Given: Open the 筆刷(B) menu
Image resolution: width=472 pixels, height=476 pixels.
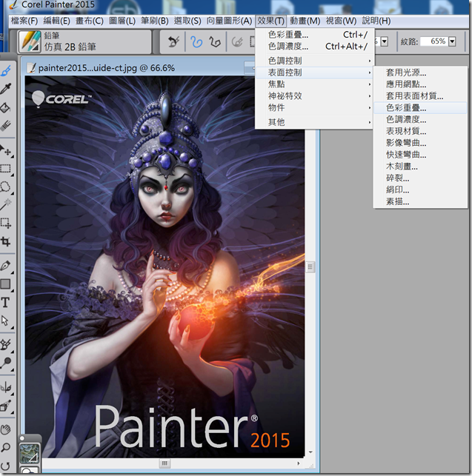Looking at the screenshot, I should 155,21.
